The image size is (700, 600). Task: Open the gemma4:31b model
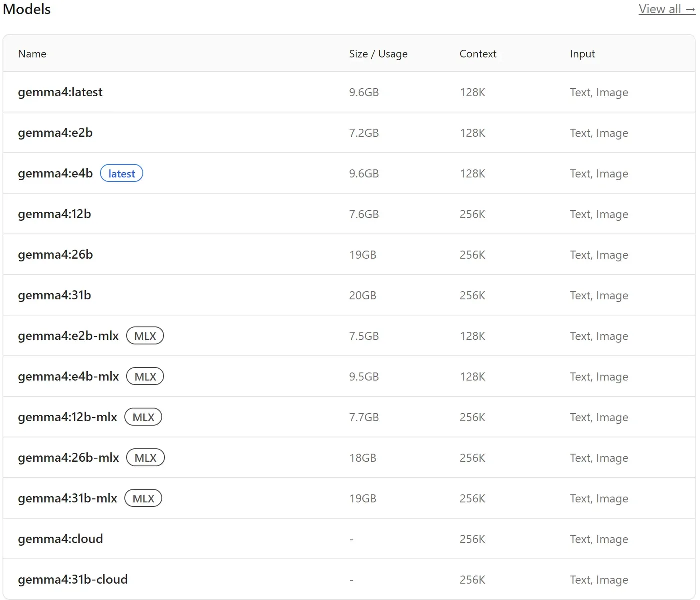click(x=54, y=295)
